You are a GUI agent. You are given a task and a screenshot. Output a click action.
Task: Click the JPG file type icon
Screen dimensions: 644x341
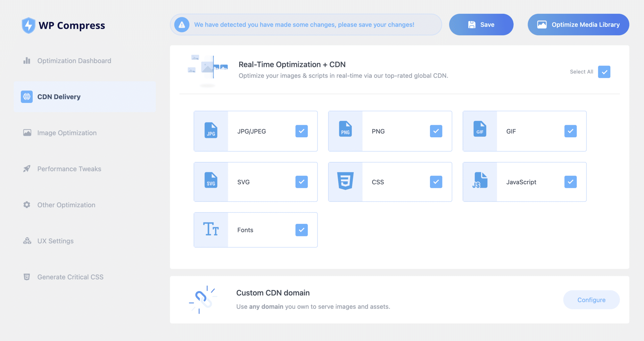point(211,130)
